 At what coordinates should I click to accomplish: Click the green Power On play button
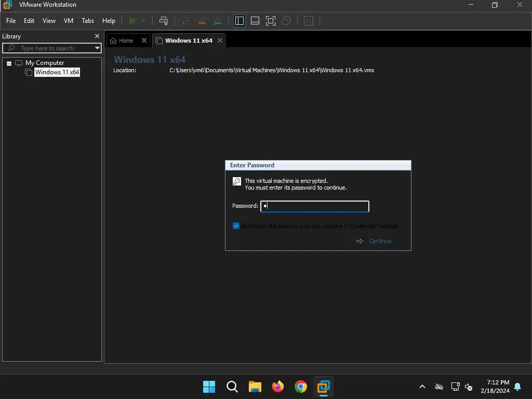(x=132, y=21)
